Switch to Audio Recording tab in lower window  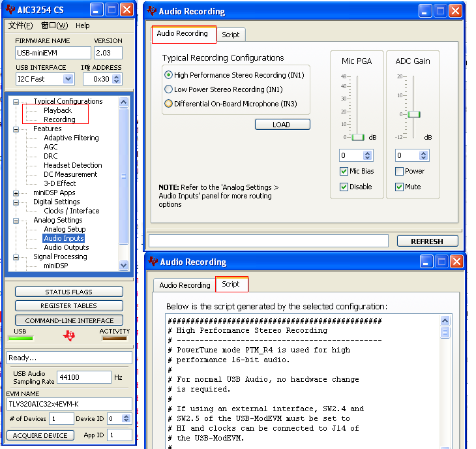tap(185, 285)
